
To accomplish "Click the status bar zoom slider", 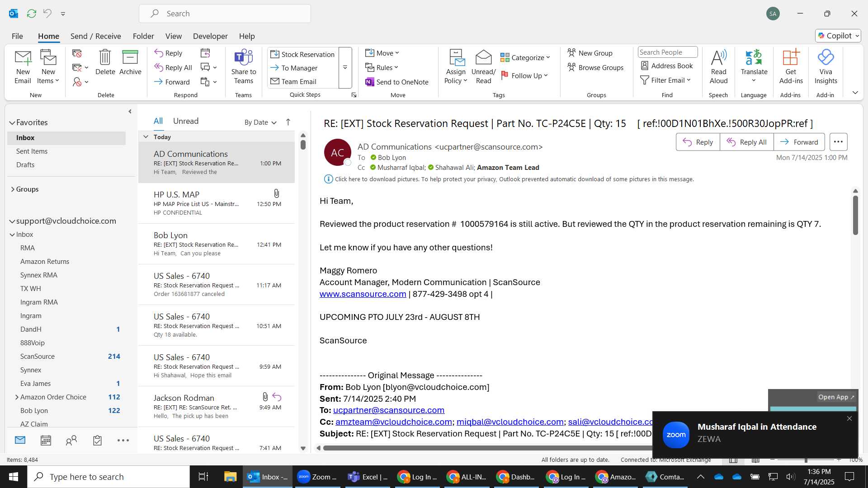I will [806, 460].
